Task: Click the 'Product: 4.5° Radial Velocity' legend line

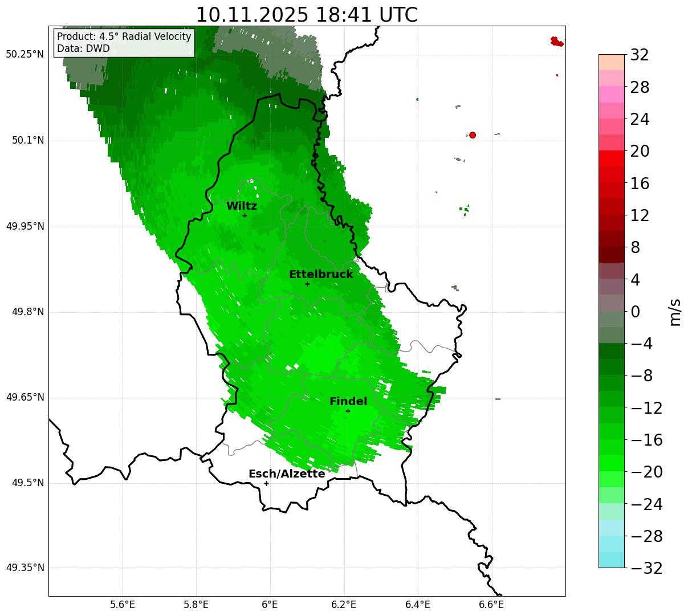Action: point(124,37)
